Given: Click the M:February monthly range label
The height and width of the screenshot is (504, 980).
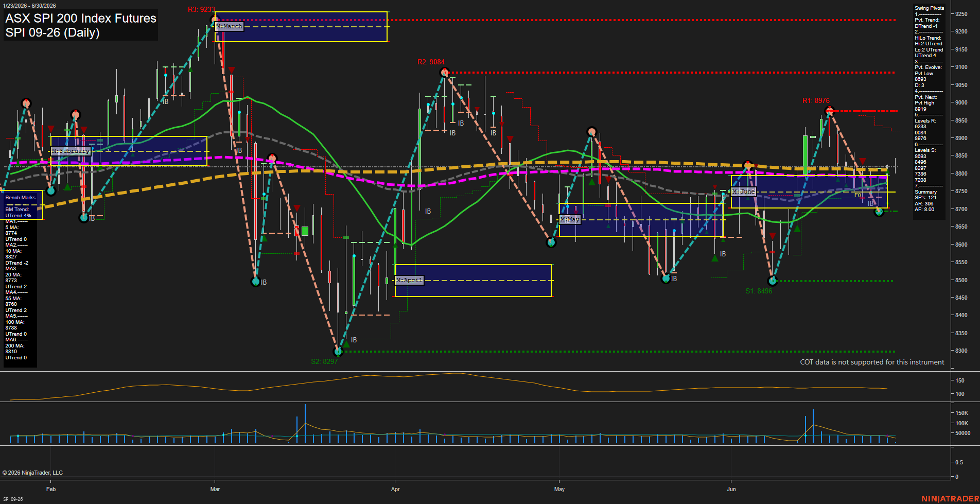Looking at the screenshot, I should [x=71, y=151].
